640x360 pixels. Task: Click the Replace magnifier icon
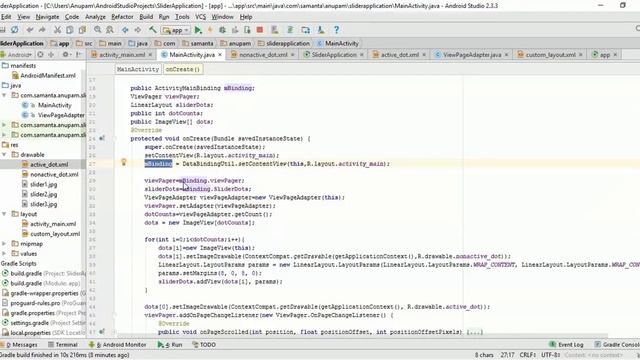click(110, 30)
